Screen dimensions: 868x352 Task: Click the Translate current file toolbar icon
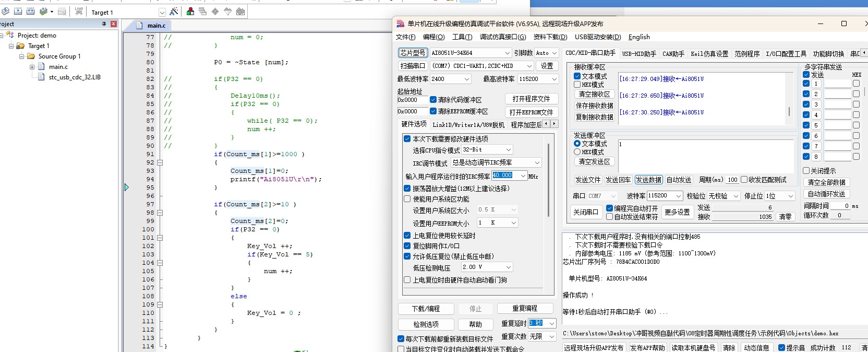click(5, 11)
